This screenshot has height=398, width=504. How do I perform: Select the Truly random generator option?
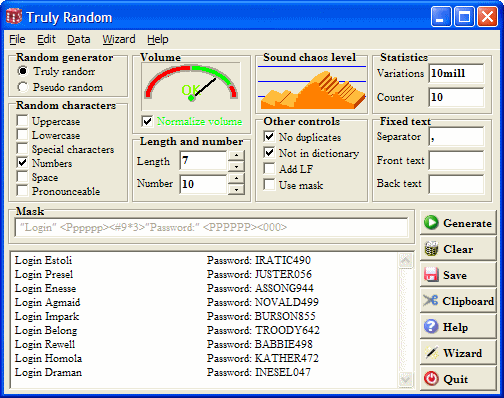pos(23,71)
